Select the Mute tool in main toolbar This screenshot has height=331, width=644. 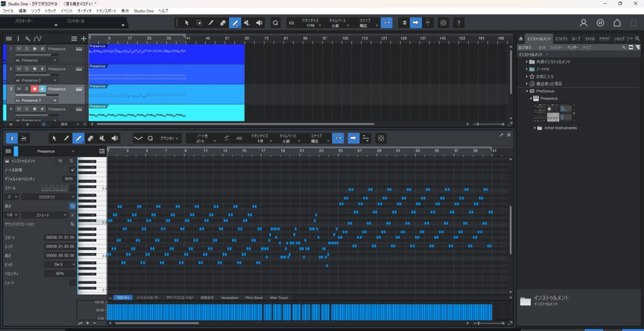click(247, 23)
